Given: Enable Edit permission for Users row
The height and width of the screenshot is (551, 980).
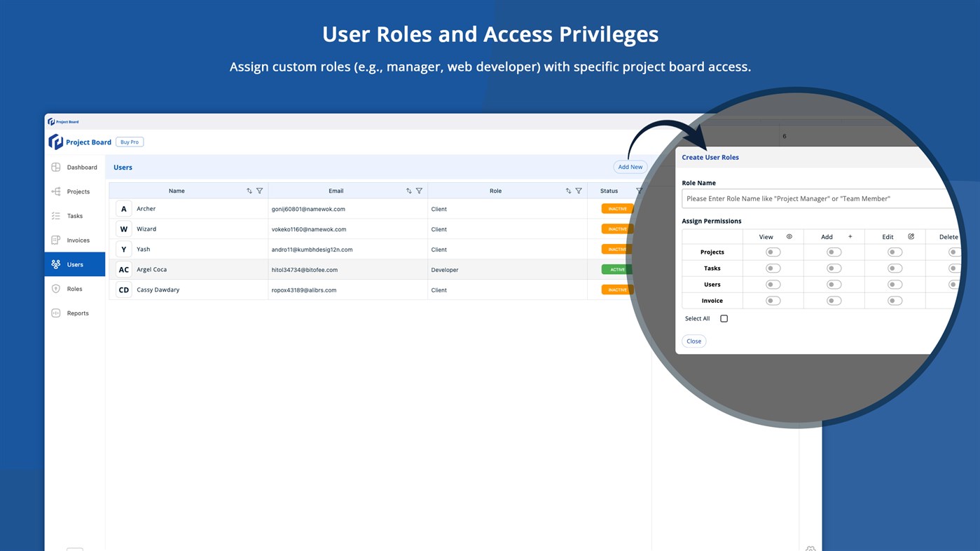Looking at the screenshot, I should pos(894,284).
